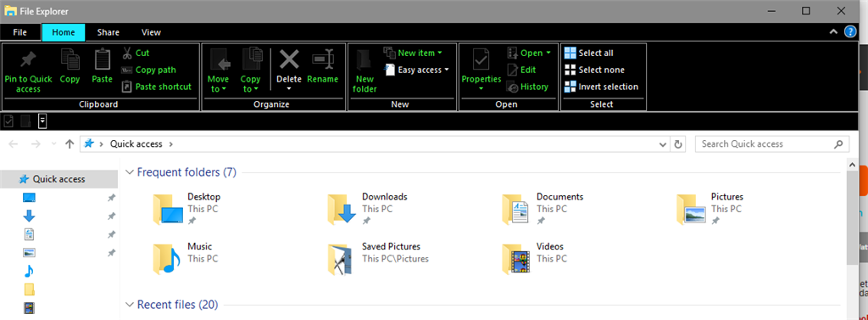Screen dimensions: 868x320
Task: Click the Rename icon in Organize
Action: (323, 59)
